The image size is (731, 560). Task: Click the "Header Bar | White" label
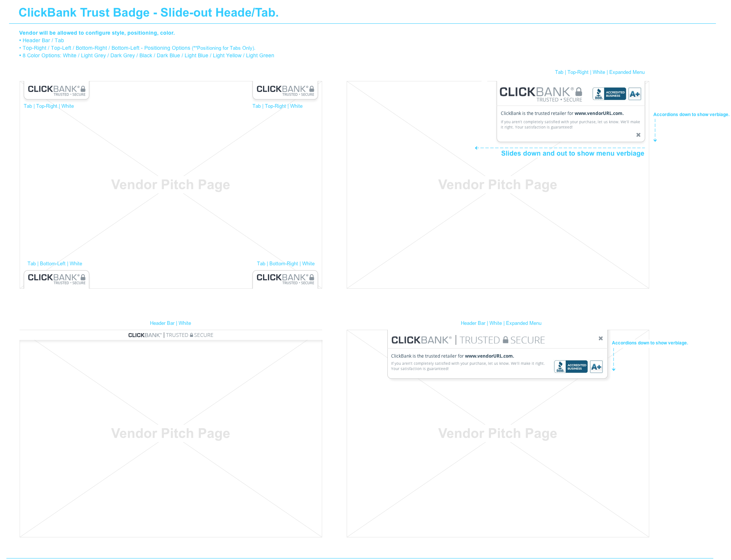pos(170,323)
